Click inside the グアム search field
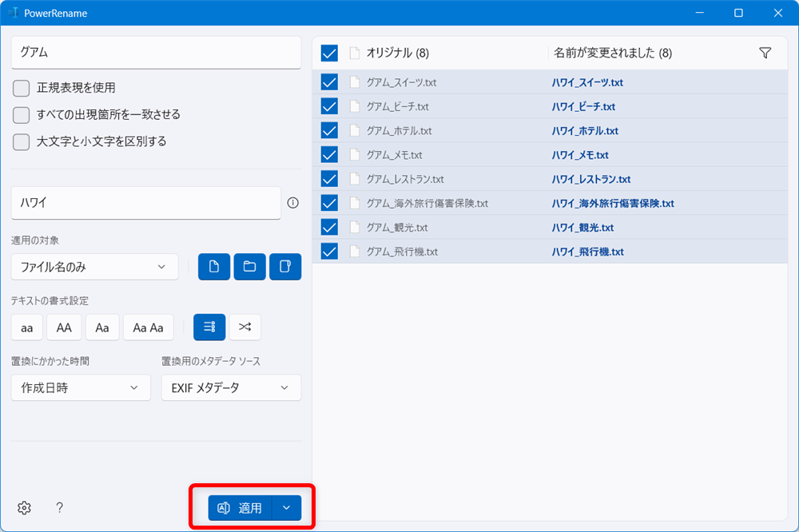 156,51
